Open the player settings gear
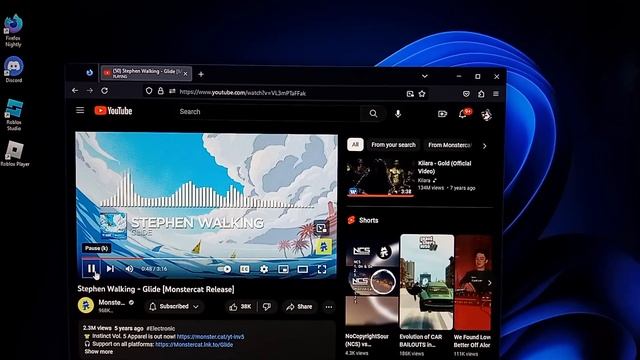This screenshot has width=640, height=360. [x=264, y=269]
